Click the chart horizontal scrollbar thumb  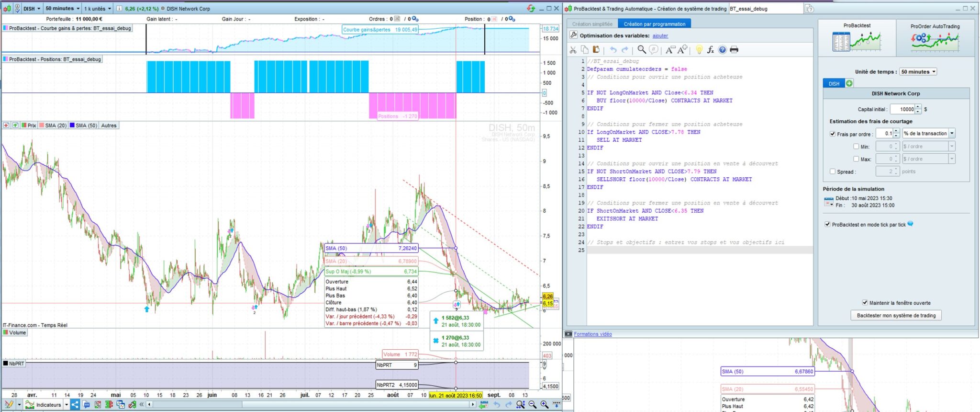(356, 405)
